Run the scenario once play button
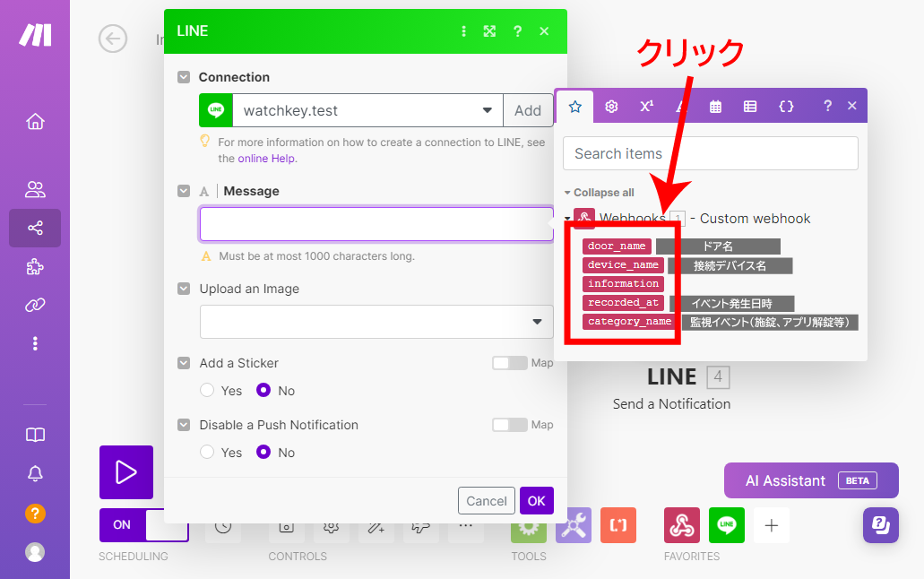924x579 pixels. coord(126,472)
